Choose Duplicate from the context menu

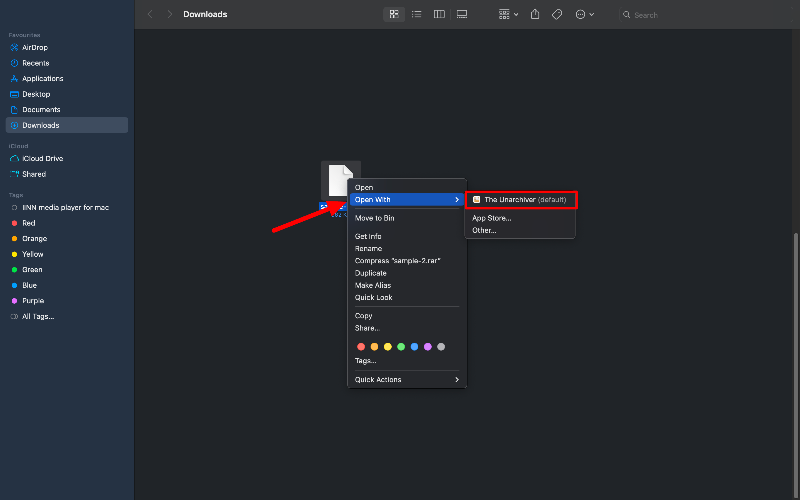[407, 273]
